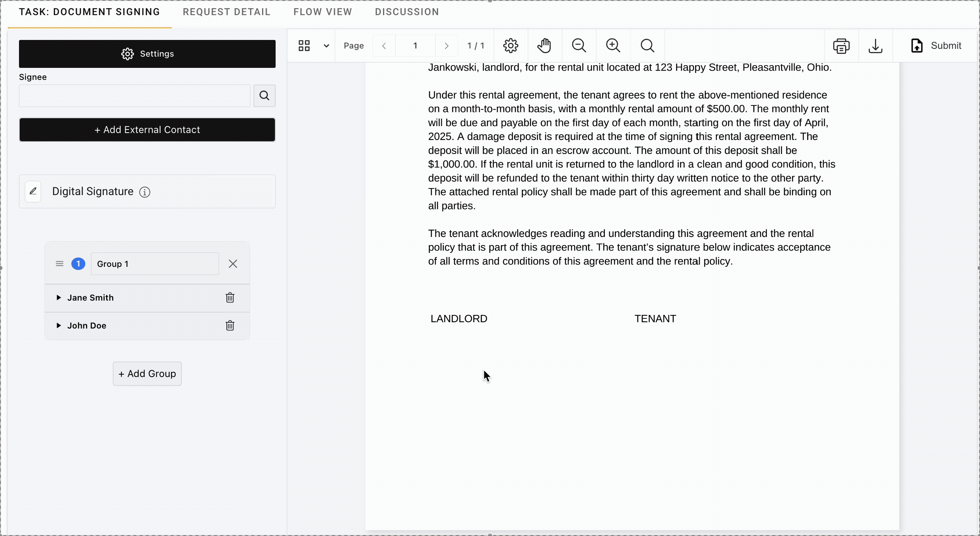Expand the Jane Smith entry
This screenshot has height=536, width=980.
59,297
